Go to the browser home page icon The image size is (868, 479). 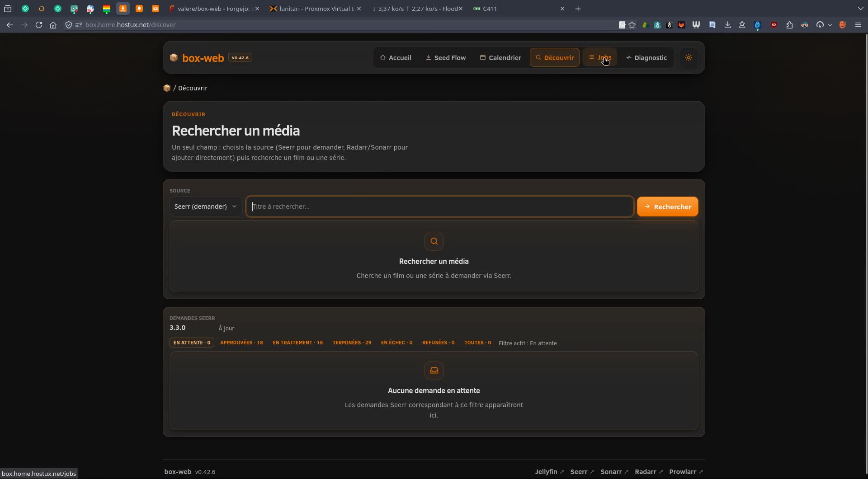click(53, 25)
